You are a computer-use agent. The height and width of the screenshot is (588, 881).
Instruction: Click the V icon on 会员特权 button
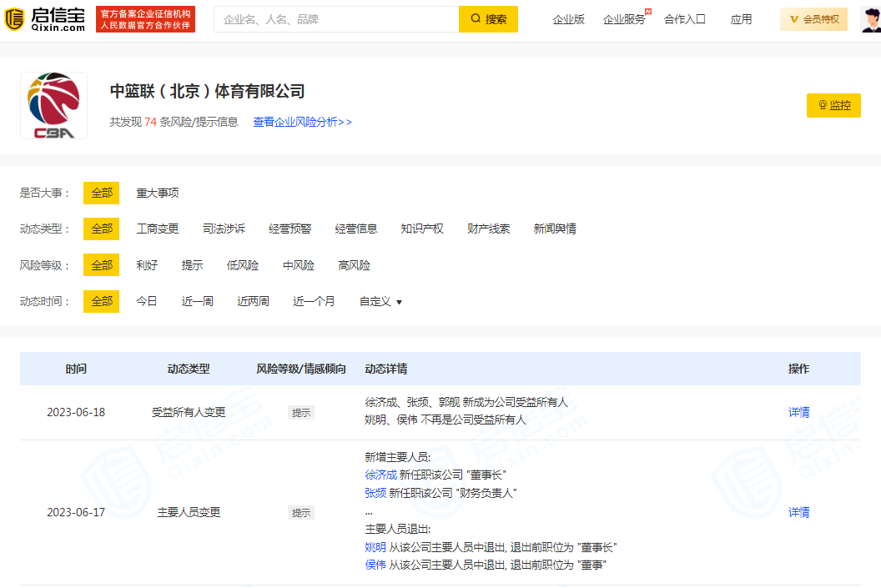point(795,18)
